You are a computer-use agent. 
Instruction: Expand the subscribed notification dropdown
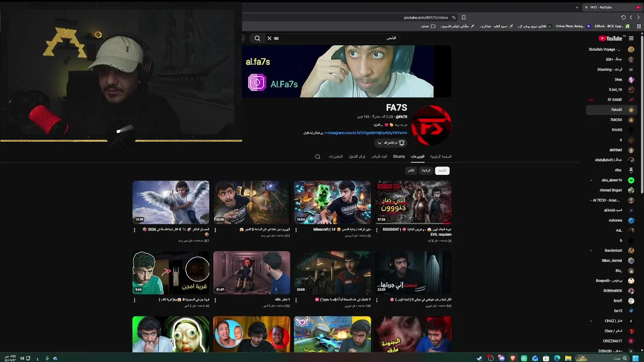[x=391, y=143]
